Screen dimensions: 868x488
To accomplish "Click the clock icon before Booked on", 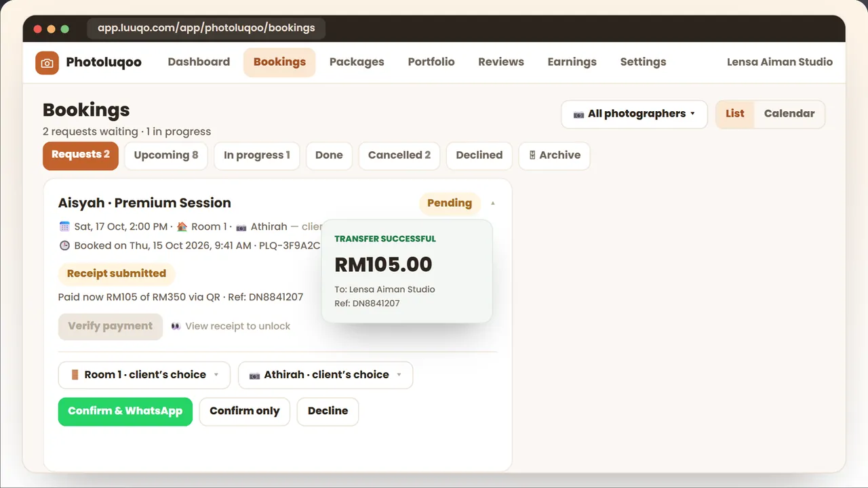I will tap(64, 246).
